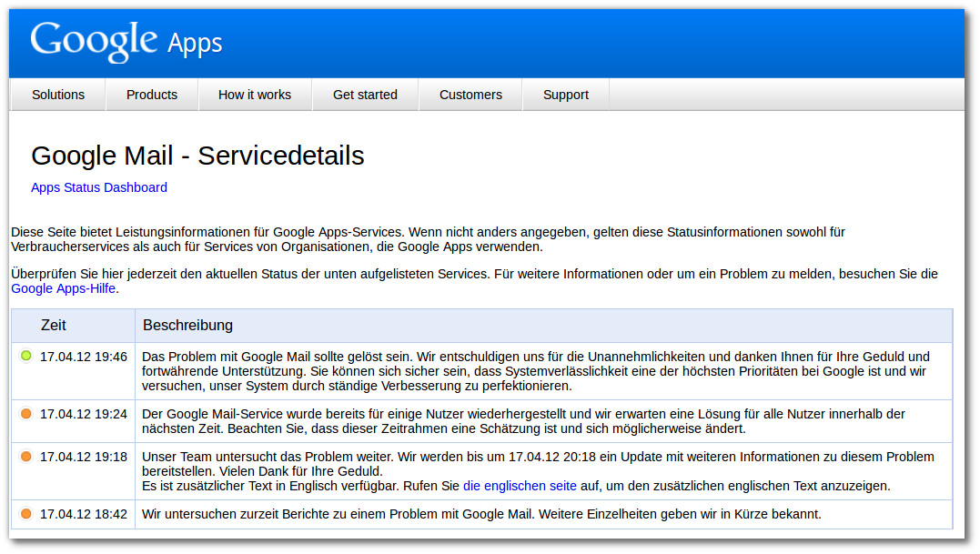Image resolution: width=980 pixels, height=554 pixels.
Task: Click paragraph starting 'Diese Seite bietet Leistungsinformationen'
Action: (429, 239)
